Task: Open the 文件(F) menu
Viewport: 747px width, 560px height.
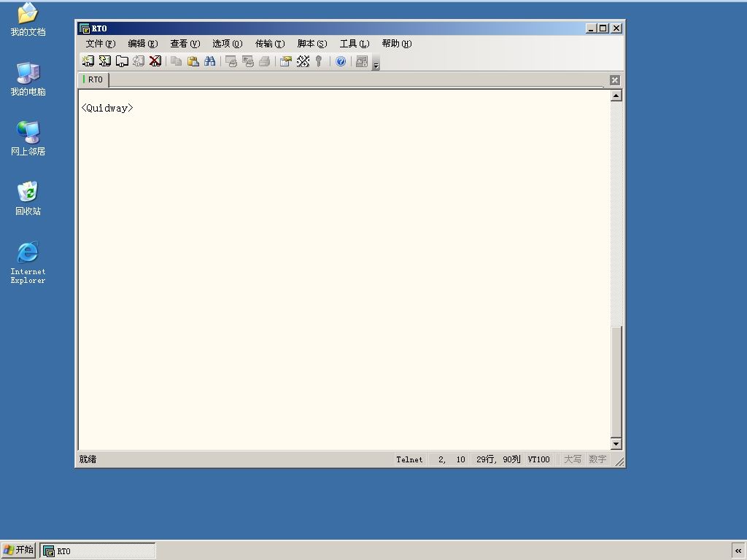Action: click(101, 44)
